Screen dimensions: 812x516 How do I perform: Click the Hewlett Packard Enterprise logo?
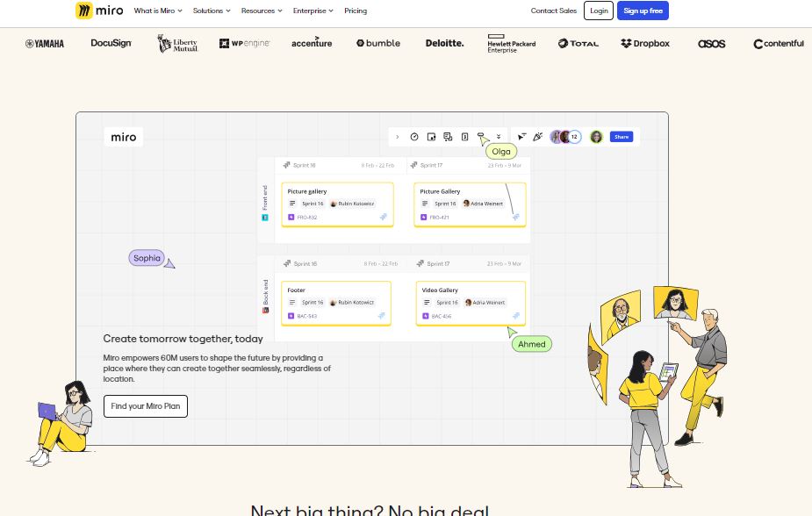[x=512, y=44]
